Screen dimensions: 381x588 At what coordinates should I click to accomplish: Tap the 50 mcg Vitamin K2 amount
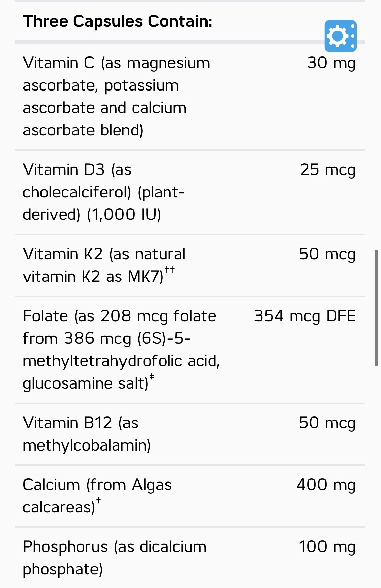pyautogui.click(x=327, y=254)
